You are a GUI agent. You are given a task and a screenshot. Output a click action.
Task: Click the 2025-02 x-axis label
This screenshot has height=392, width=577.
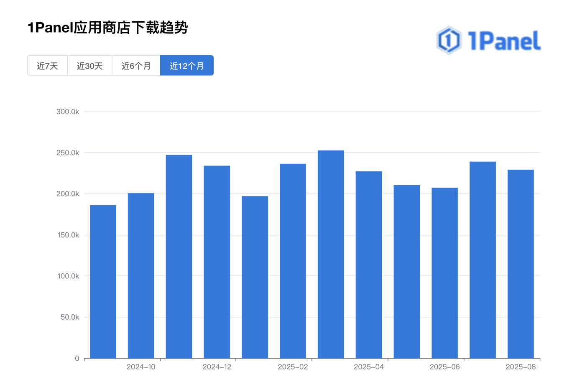[x=293, y=367]
